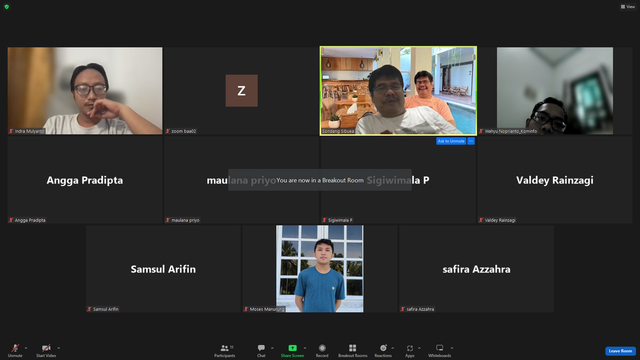Expand arrow next to Whiteboards
This screenshot has width=640, height=360.
452,348
